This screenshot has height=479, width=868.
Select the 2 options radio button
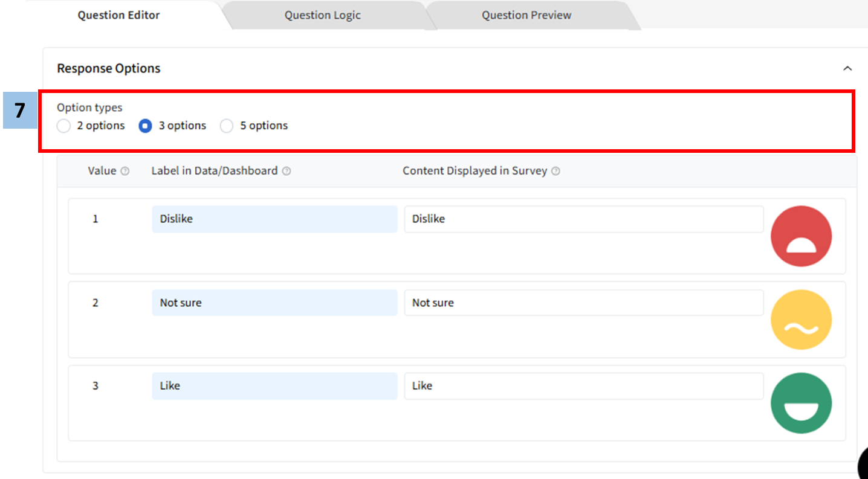[x=64, y=126]
